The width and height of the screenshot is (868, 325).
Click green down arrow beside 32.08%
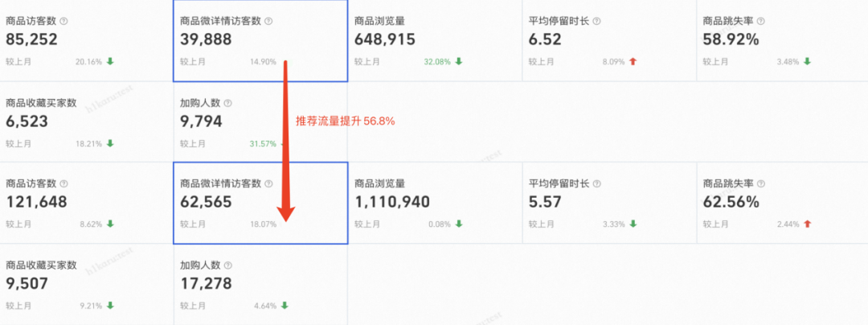tap(458, 61)
